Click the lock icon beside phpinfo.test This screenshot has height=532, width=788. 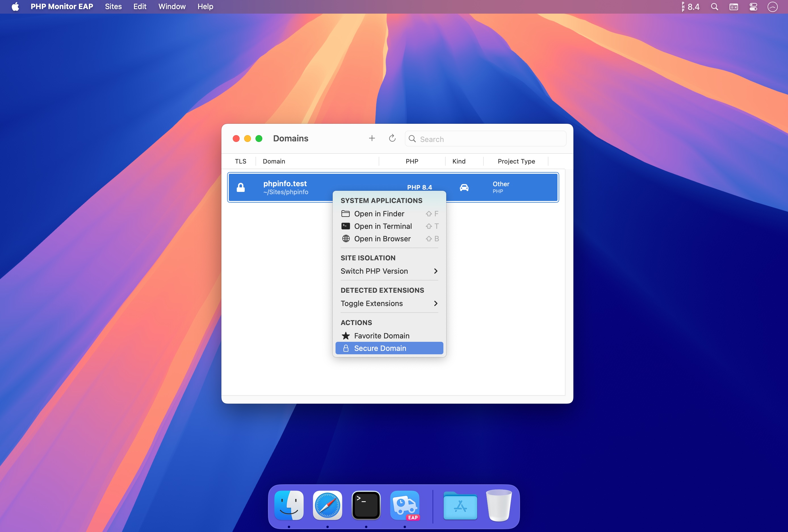tap(240, 187)
